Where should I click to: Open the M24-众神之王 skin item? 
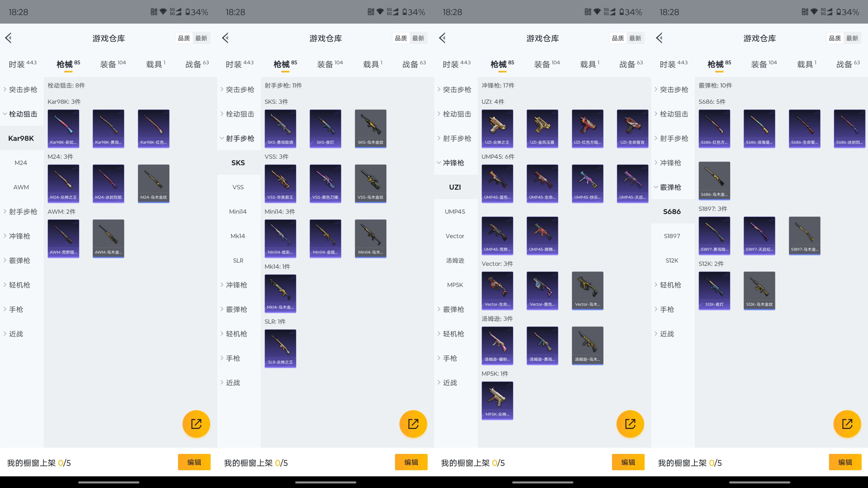63,184
